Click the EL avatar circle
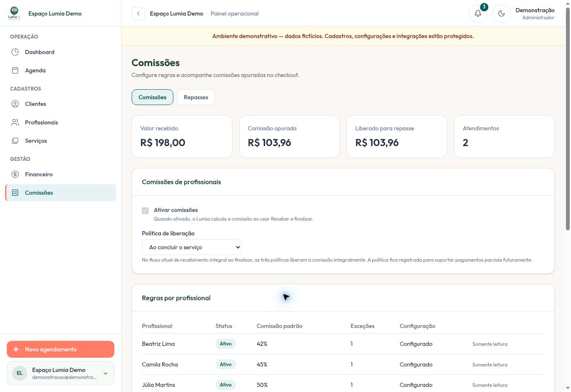571x392 pixels. click(19, 373)
